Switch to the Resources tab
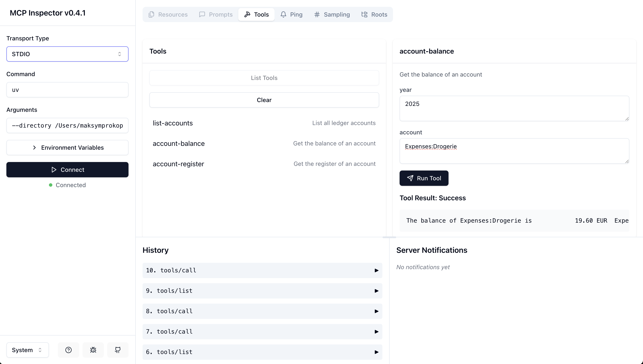 [168, 14]
